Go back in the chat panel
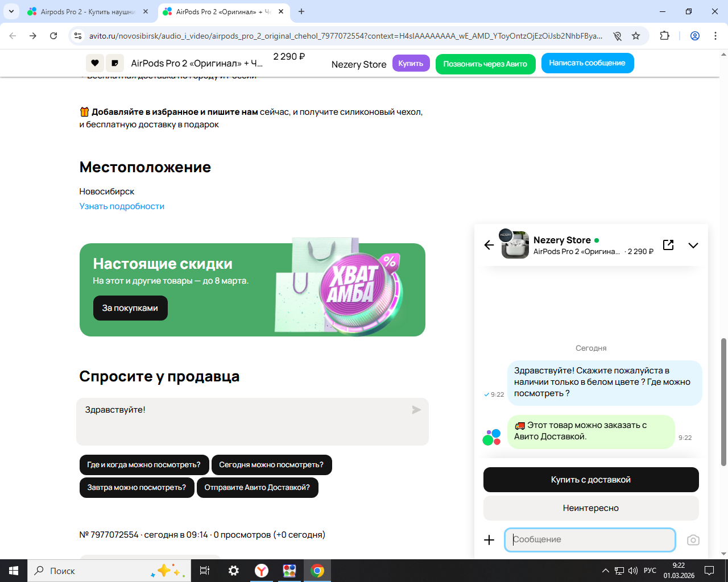 click(x=489, y=245)
